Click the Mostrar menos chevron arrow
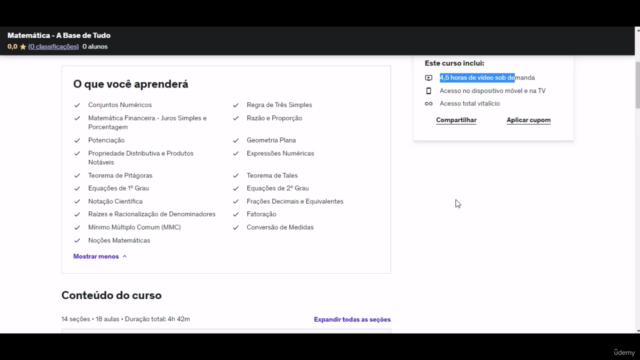640x360 pixels. pos(124,256)
